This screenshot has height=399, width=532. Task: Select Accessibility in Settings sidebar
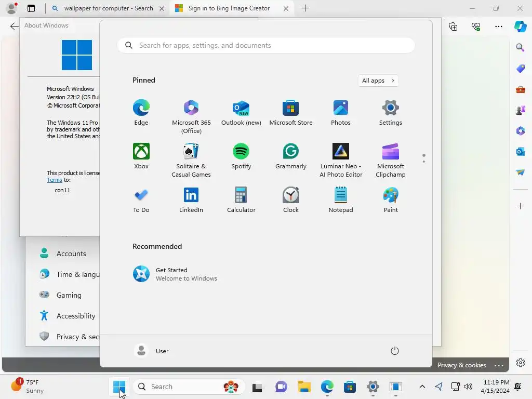point(67,315)
